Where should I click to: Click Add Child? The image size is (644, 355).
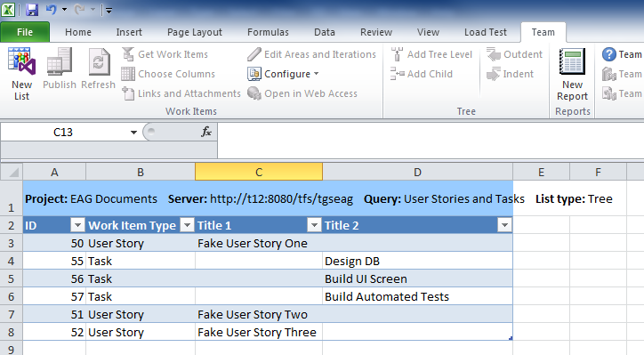point(422,74)
